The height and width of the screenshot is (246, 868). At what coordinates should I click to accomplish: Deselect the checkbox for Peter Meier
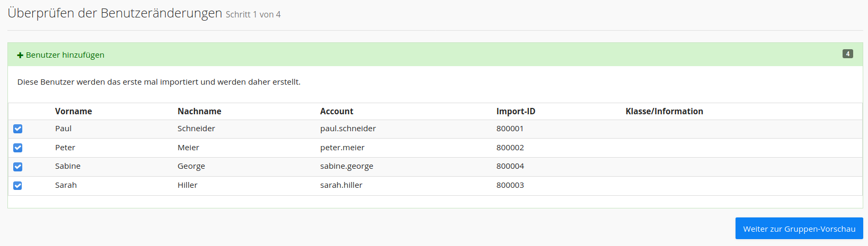(18, 148)
